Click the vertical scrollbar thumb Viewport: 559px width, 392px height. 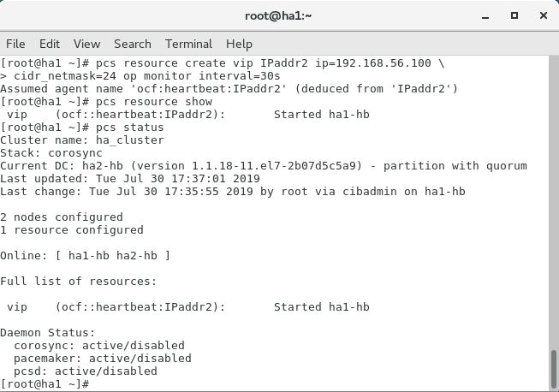tap(554, 370)
